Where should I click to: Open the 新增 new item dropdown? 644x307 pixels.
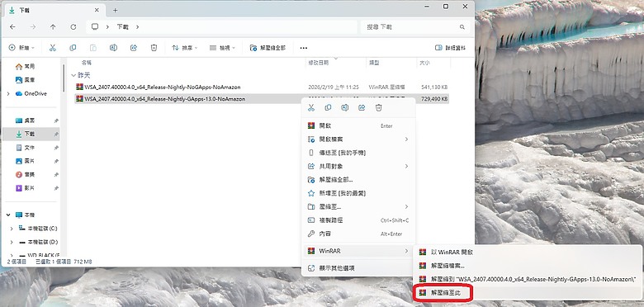(21, 48)
